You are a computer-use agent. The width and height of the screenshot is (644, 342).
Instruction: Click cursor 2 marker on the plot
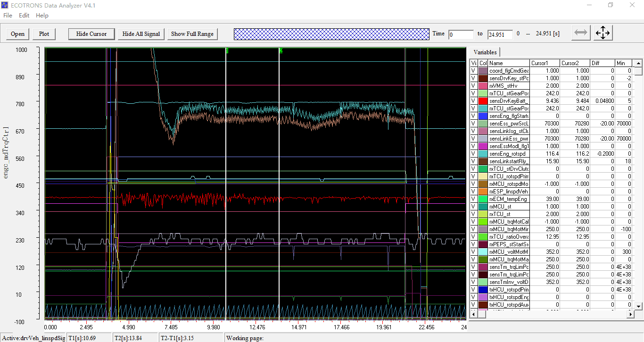coord(281,50)
